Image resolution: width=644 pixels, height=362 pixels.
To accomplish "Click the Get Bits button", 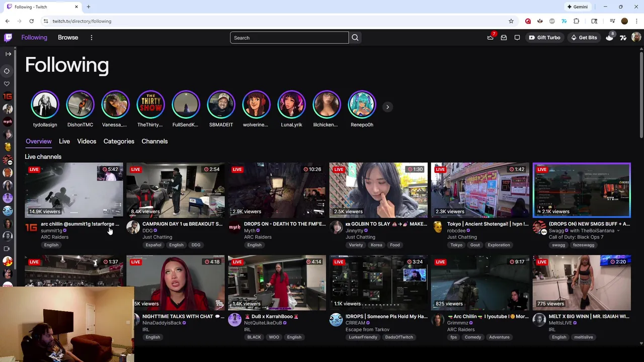I will pos(584,38).
